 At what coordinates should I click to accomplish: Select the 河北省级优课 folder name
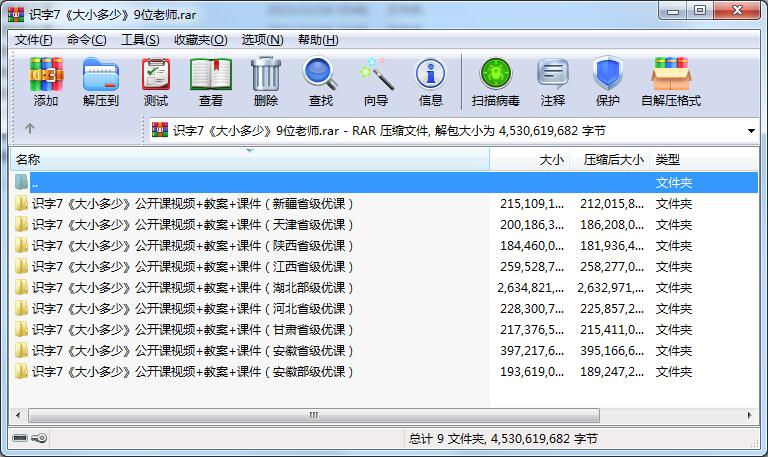coord(192,309)
